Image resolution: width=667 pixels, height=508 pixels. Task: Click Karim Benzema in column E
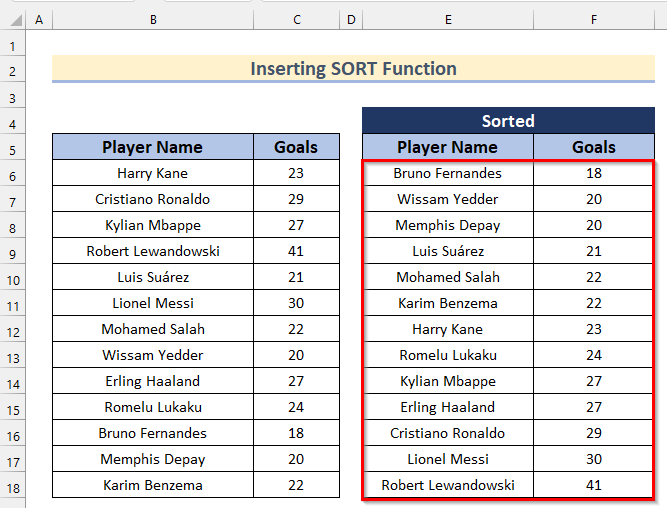pyautogui.click(x=447, y=303)
